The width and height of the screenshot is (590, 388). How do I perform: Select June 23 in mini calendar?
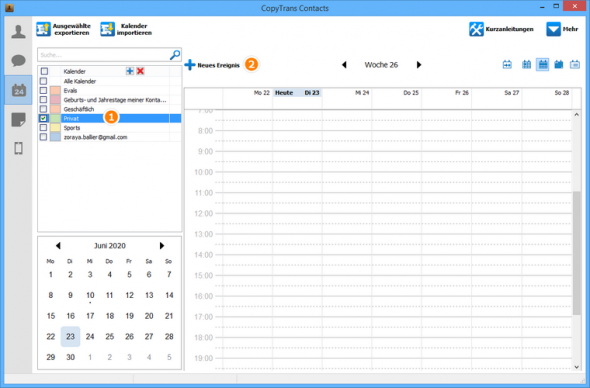click(70, 336)
